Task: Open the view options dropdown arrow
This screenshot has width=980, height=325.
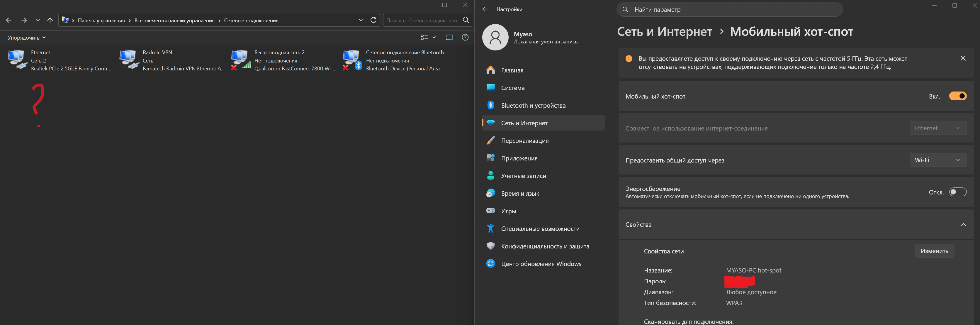Action: [x=434, y=37]
